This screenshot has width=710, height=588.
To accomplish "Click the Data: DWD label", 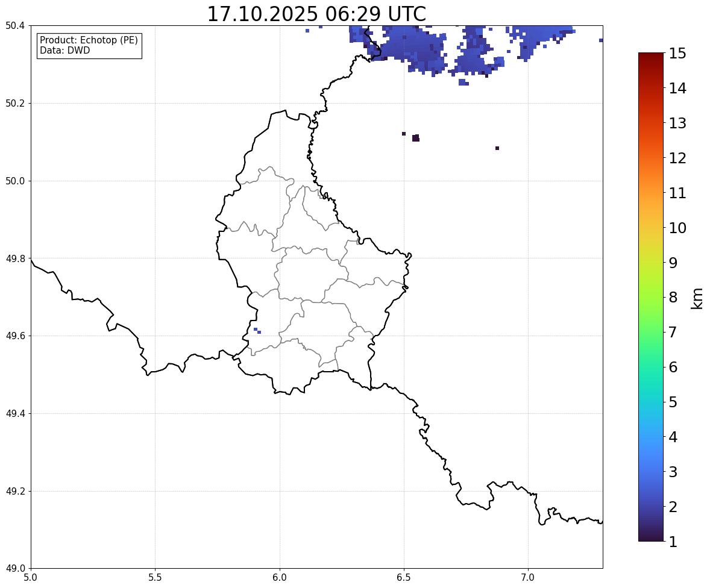I will 64,50.
